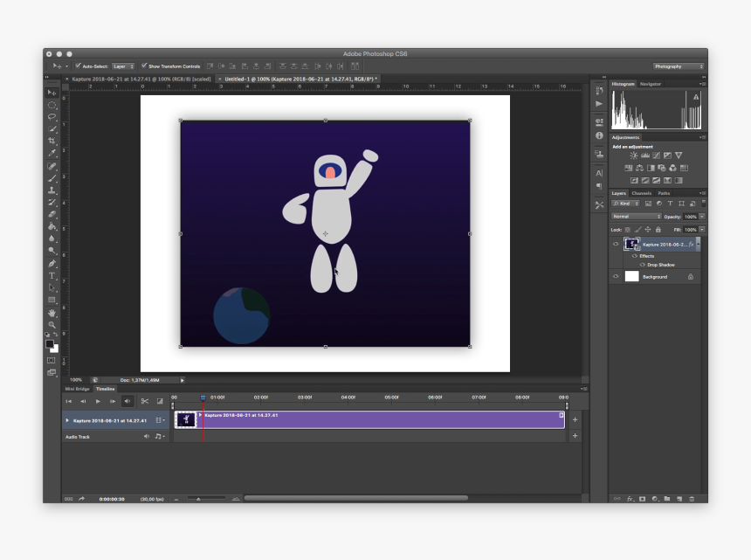Image resolution: width=751 pixels, height=560 pixels.
Task: Open the Mini Bridge tab
Action: pos(77,389)
